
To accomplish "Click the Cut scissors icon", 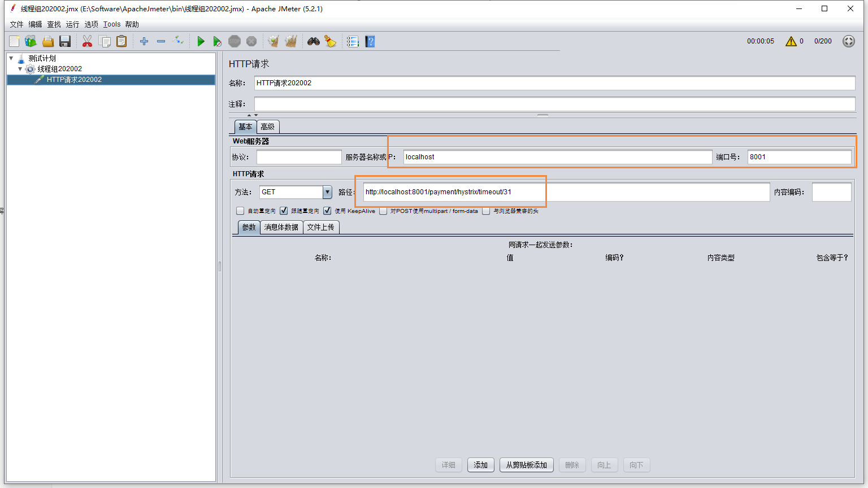I will click(87, 41).
